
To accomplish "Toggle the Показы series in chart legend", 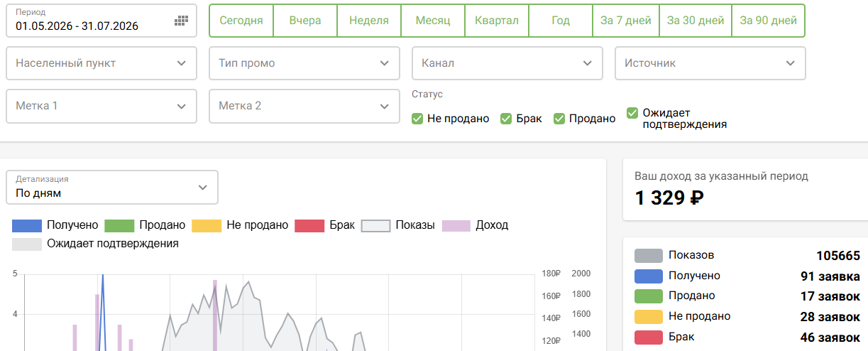I will (x=398, y=225).
